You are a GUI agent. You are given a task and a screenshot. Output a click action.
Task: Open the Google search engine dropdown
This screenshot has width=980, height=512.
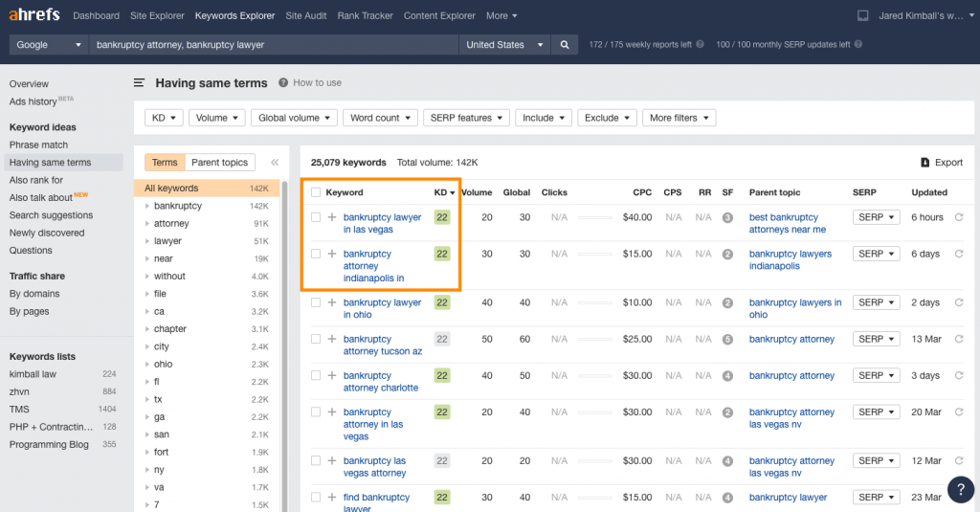click(49, 45)
